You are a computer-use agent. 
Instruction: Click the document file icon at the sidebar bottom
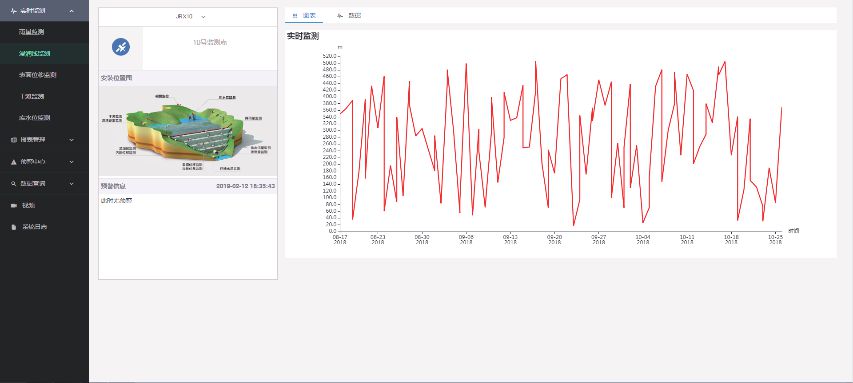pyautogui.click(x=14, y=227)
